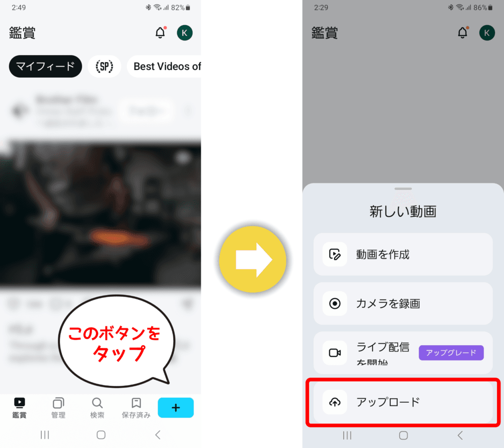The height and width of the screenshot is (448, 504).
Task: Choose カメラを録画 option
Action: point(403,303)
